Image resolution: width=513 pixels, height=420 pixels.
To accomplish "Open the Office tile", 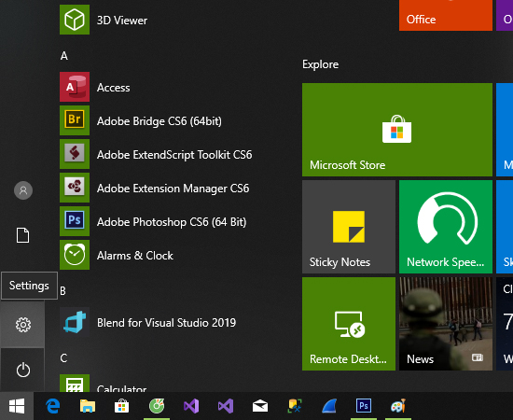I will [446, 15].
